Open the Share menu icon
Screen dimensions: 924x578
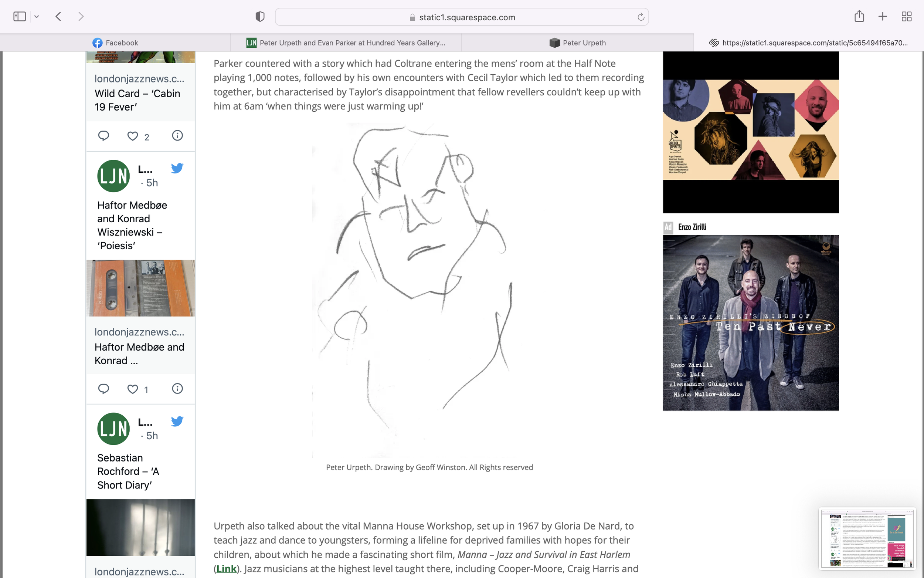[859, 16]
